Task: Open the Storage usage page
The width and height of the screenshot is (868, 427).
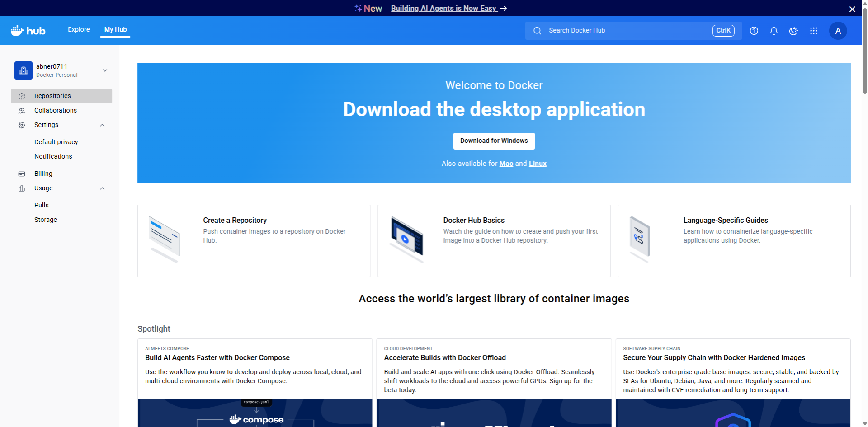Action: (x=45, y=220)
